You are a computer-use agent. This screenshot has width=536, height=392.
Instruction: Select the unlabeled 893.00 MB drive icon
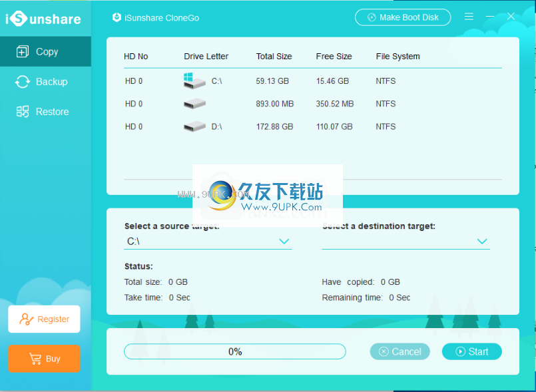coord(194,104)
